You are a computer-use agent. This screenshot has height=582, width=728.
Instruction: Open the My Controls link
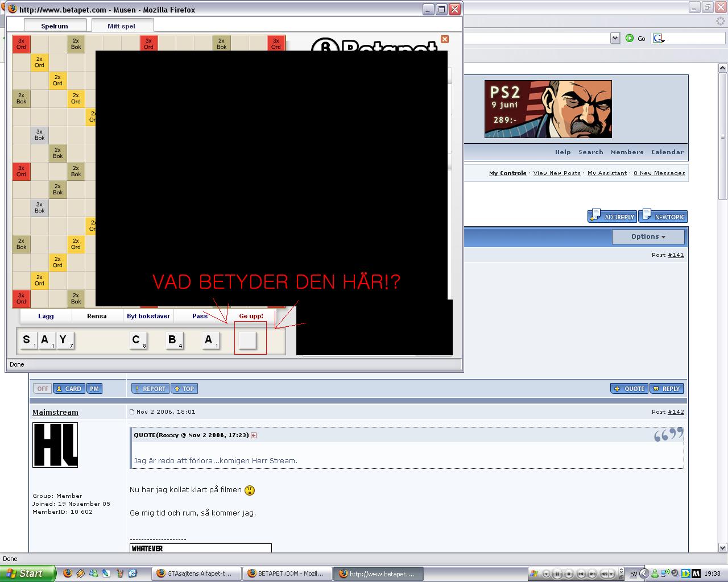click(507, 173)
